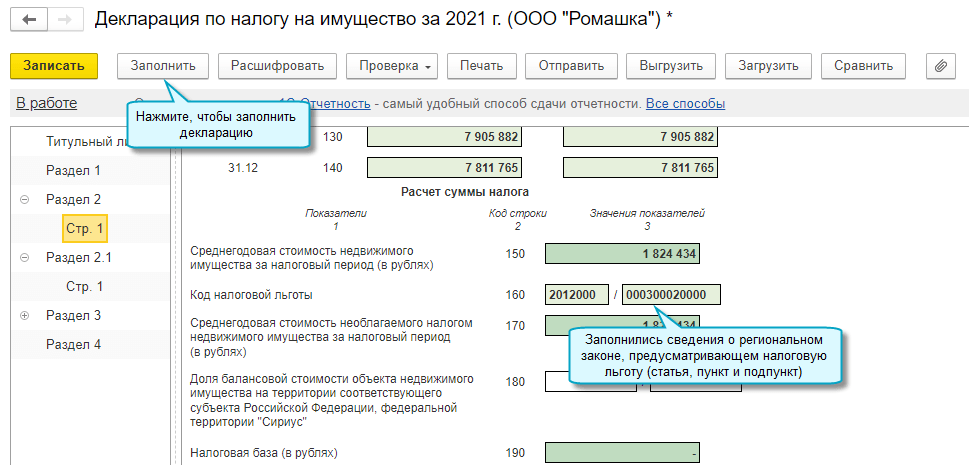Click the Расшифровать button
Viewport: 969px width, 465px height.
click(x=277, y=66)
